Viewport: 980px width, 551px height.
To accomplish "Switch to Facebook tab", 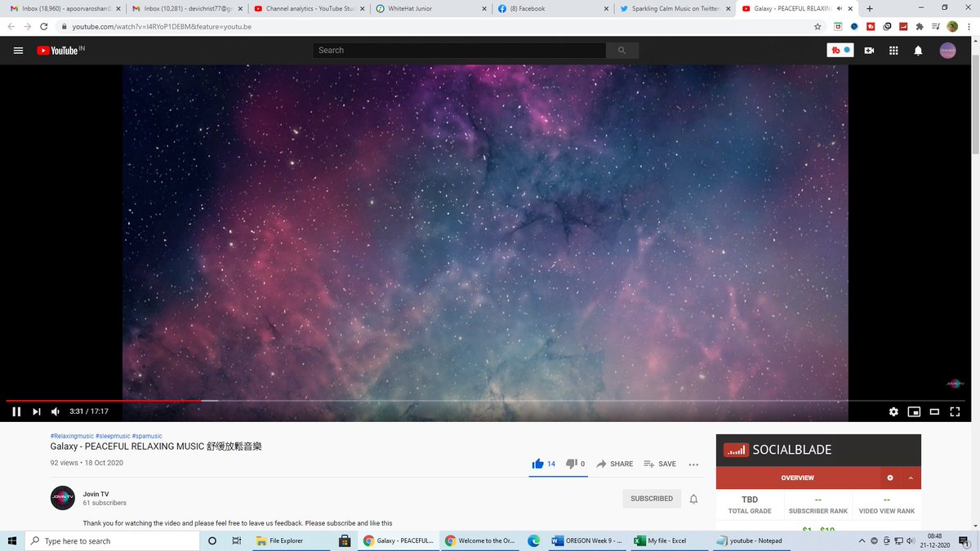I will coord(552,8).
